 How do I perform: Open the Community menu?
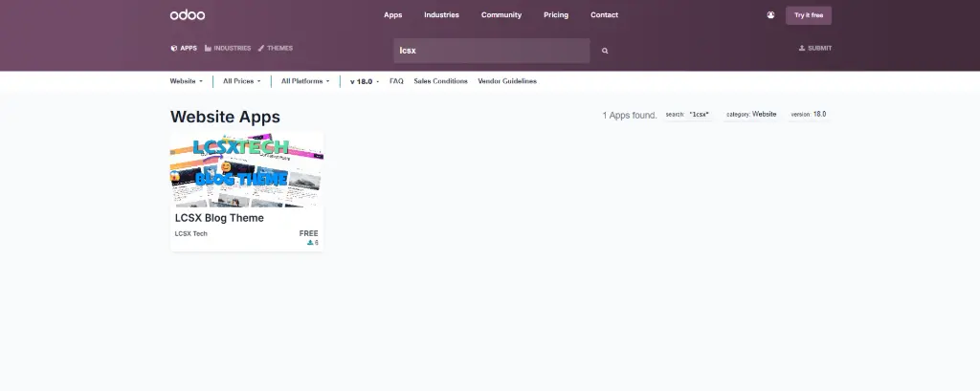pos(501,15)
